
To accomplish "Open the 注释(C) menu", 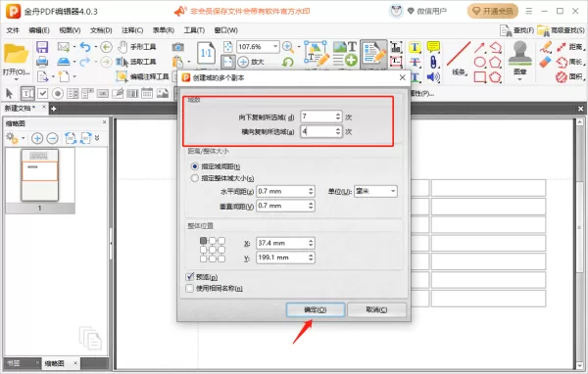I will 132,30.
